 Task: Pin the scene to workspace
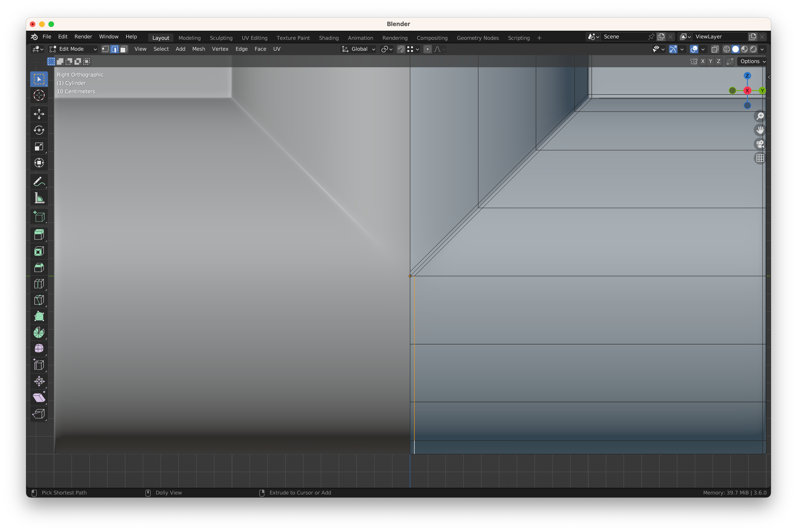[x=651, y=37]
